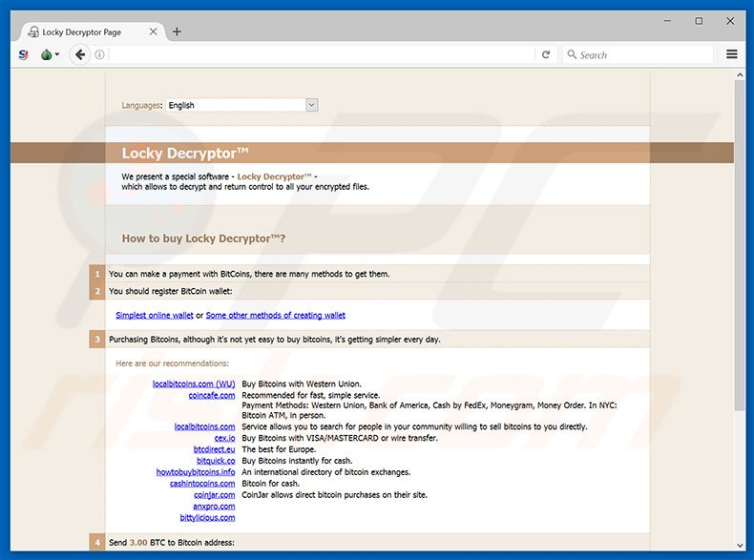The height and width of the screenshot is (560, 754).
Task: Minimize the browser window
Action: click(x=667, y=21)
